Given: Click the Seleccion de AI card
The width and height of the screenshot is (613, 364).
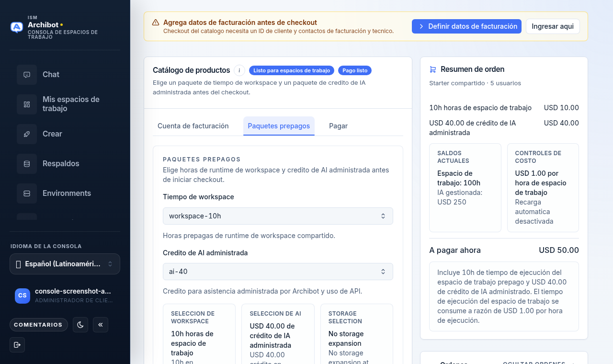Looking at the screenshot, I should pos(278,334).
